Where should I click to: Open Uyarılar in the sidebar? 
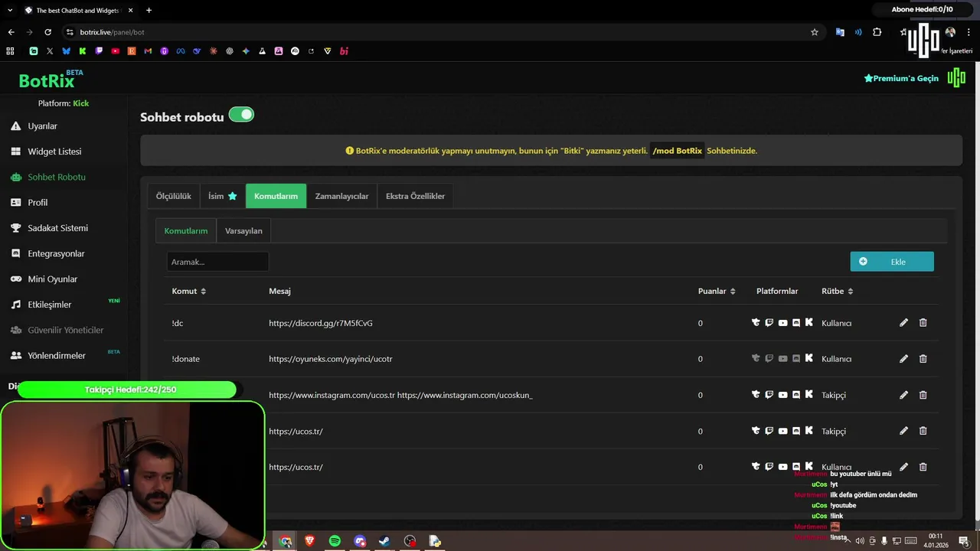43,126
